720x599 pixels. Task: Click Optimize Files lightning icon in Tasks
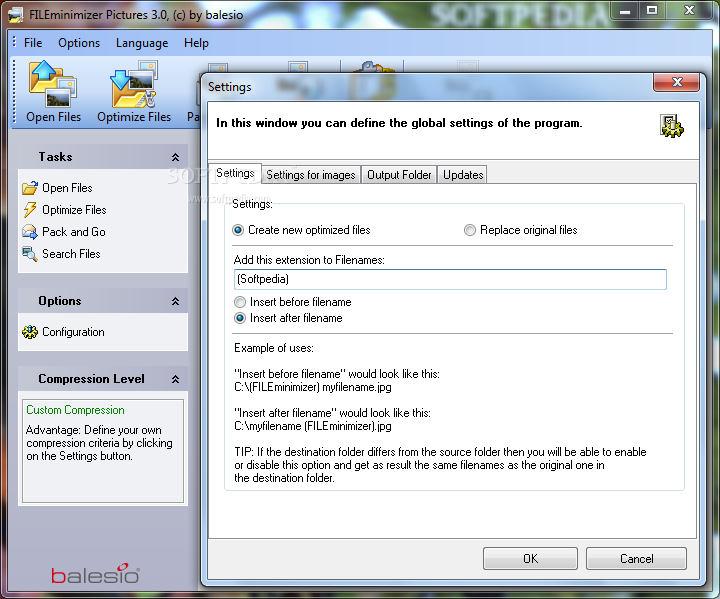(30, 209)
